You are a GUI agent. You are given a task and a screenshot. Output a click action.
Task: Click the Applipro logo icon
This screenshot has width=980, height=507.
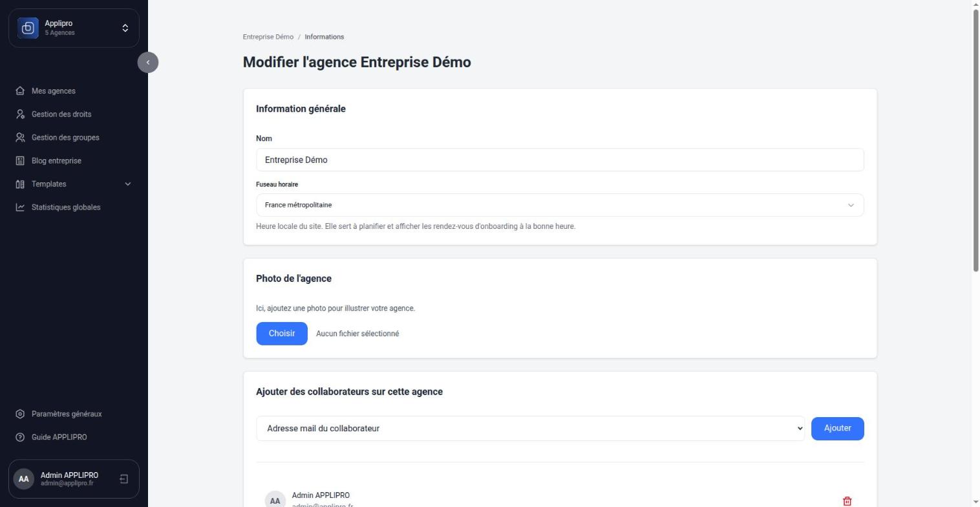click(x=28, y=28)
